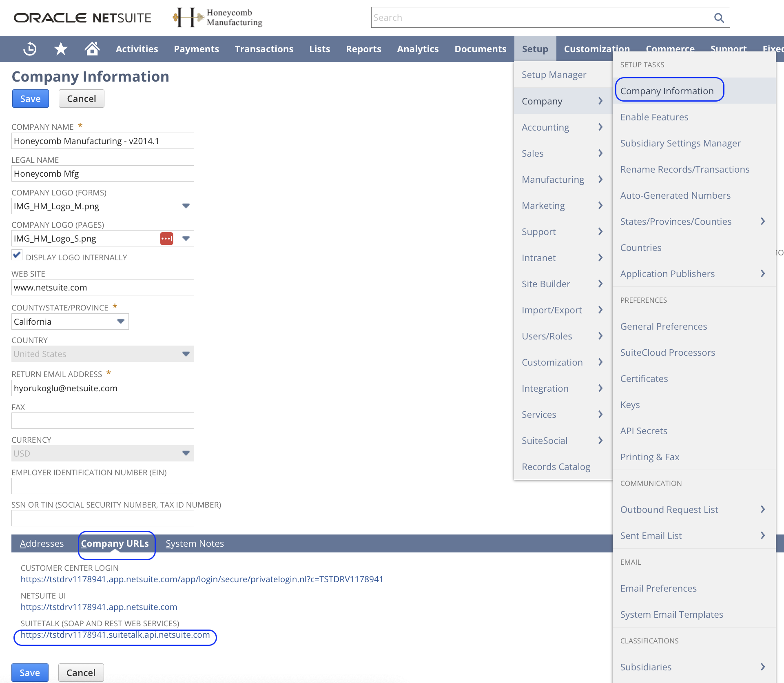Expand States/Provinces/Counties chevron

762,221
